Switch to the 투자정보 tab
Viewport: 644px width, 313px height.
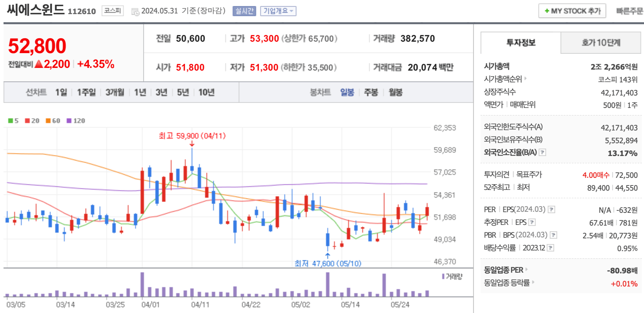coord(521,43)
